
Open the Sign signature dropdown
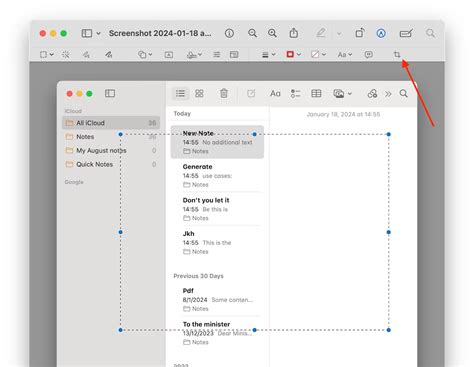(194, 55)
